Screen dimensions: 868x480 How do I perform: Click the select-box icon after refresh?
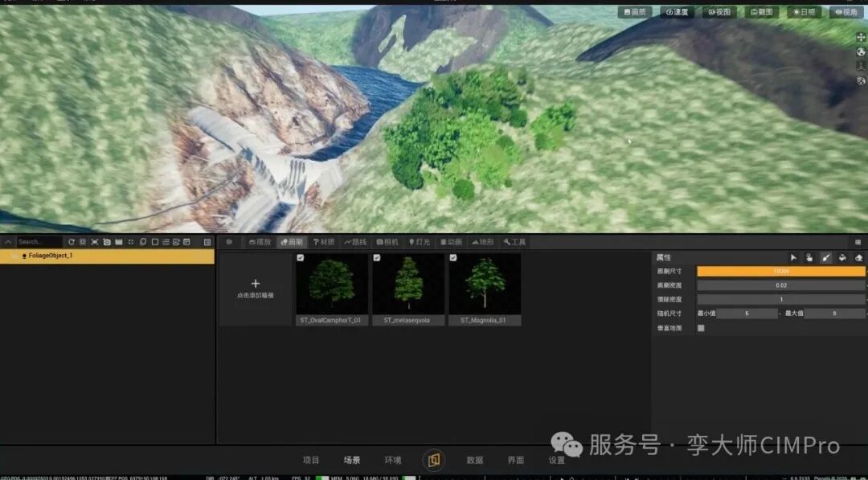(83, 242)
